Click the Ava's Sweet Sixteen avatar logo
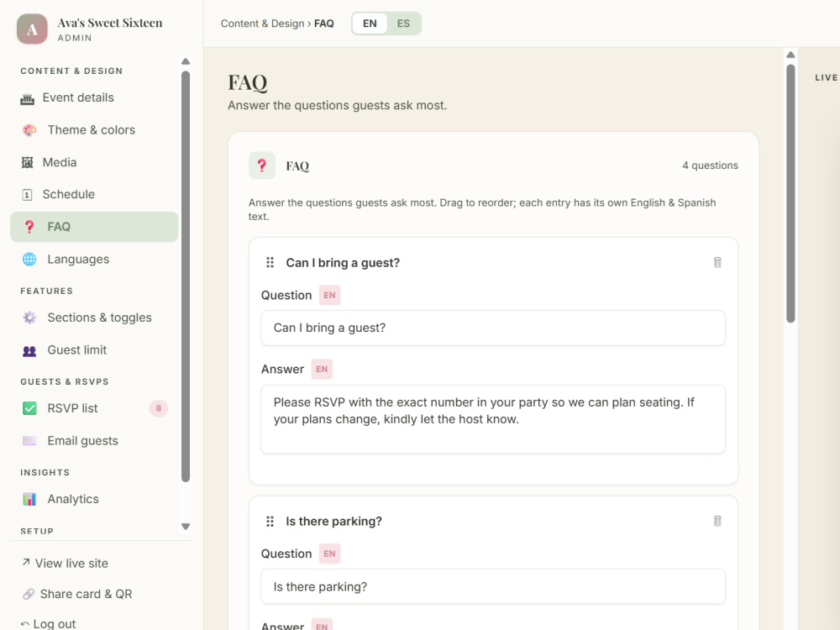This screenshot has height=630, width=840. [32, 29]
